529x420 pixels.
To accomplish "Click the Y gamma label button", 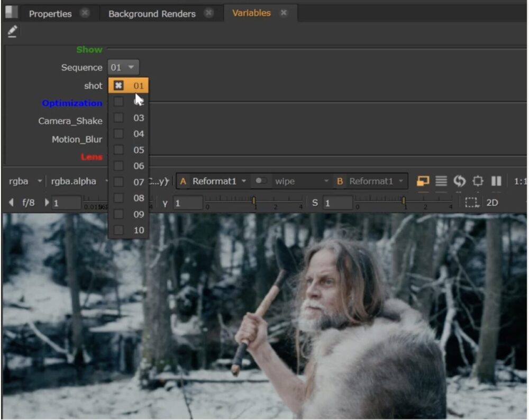I will click(x=165, y=203).
